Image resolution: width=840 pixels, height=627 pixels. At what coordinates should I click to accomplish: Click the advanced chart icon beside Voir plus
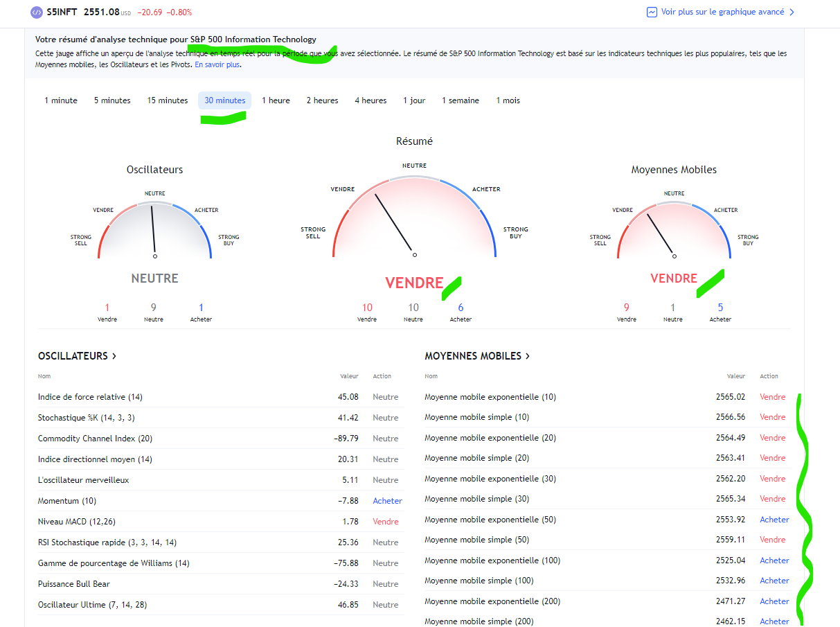click(x=652, y=12)
